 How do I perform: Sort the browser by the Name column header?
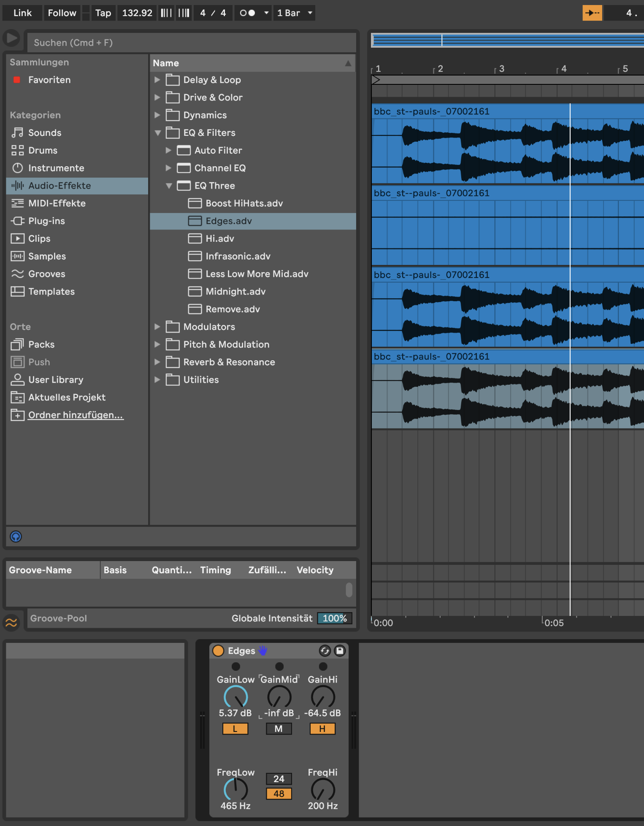(x=253, y=63)
